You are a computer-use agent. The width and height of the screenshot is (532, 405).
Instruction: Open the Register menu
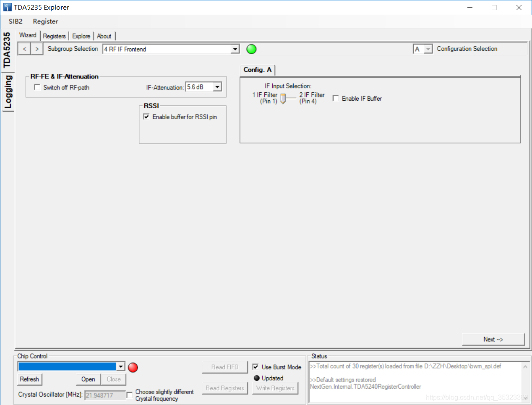[45, 21]
